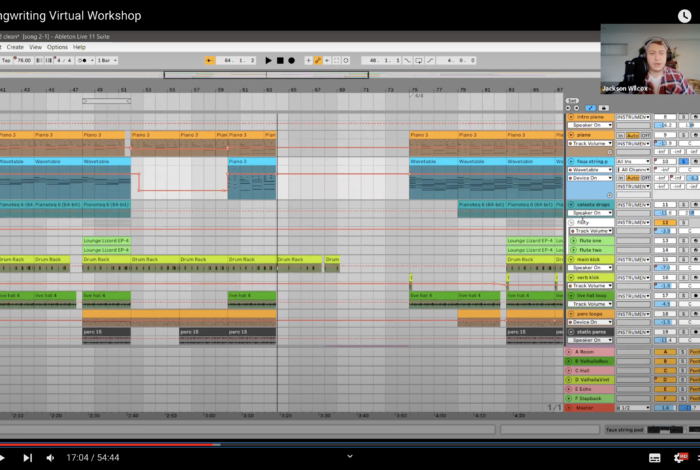
Task: Click the Set locator button
Action: pos(571,100)
